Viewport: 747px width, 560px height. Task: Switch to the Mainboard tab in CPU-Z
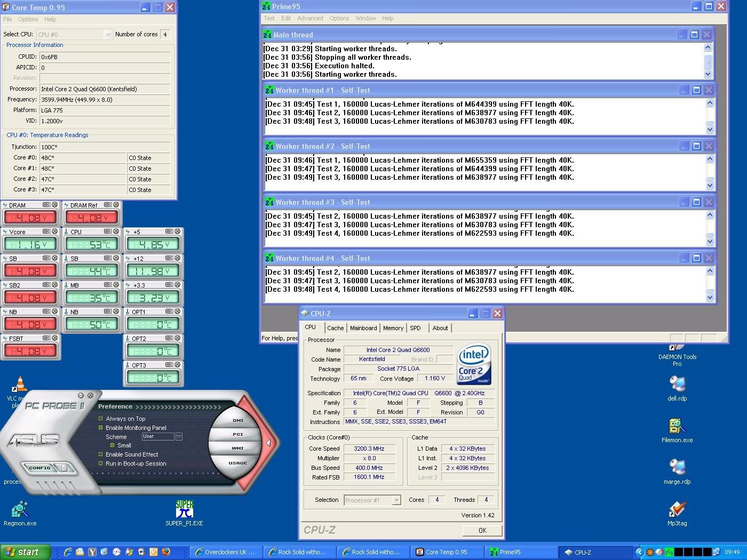click(363, 328)
